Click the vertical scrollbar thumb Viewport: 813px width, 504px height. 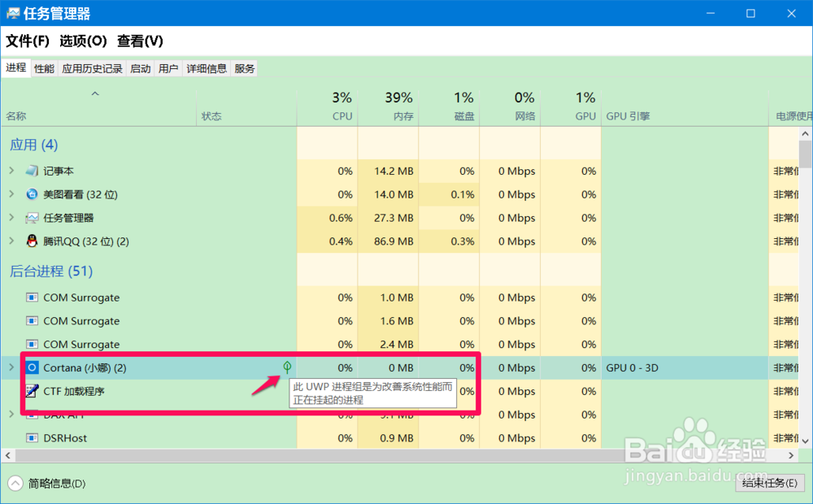tap(805, 154)
